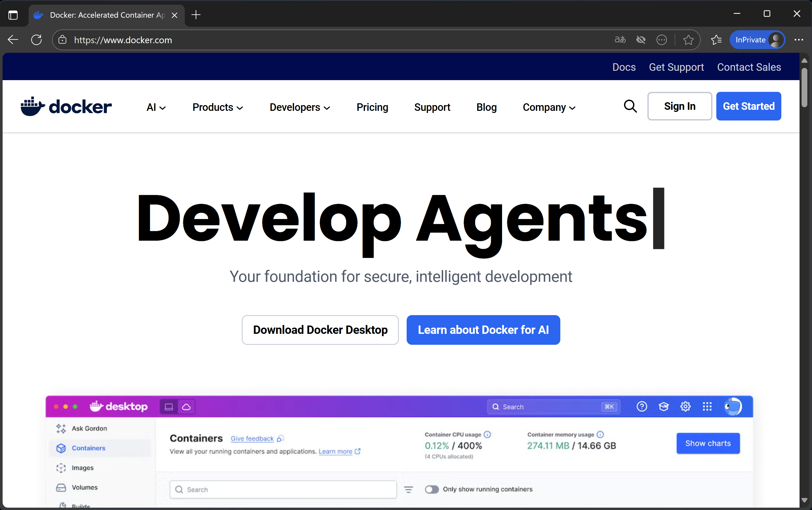Screen dimensions: 812x510
Task: Toggle Only show running containers switch
Action: click(x=431, y=489)
